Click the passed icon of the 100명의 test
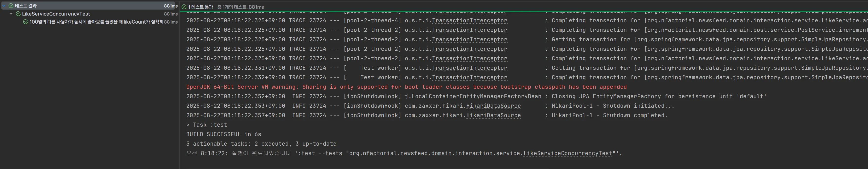Image resolution: width=868 pixels, height=169 pixels. click(25, 22)
